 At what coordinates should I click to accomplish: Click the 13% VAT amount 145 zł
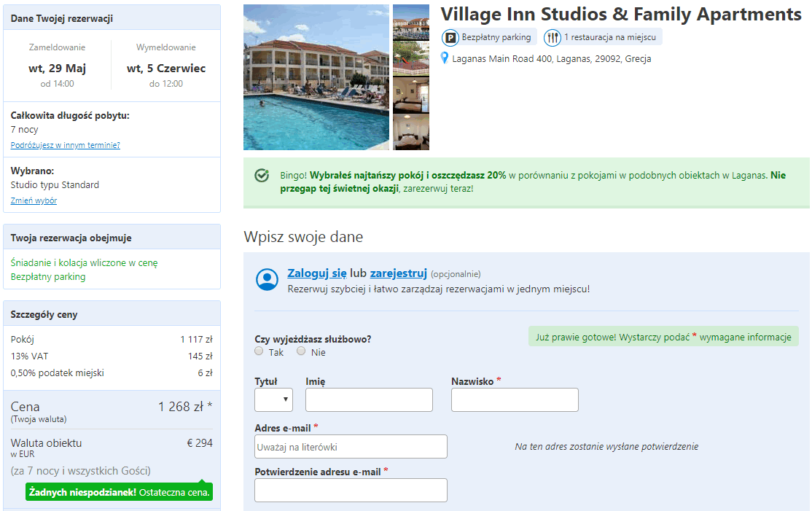(x=200, y=356)
